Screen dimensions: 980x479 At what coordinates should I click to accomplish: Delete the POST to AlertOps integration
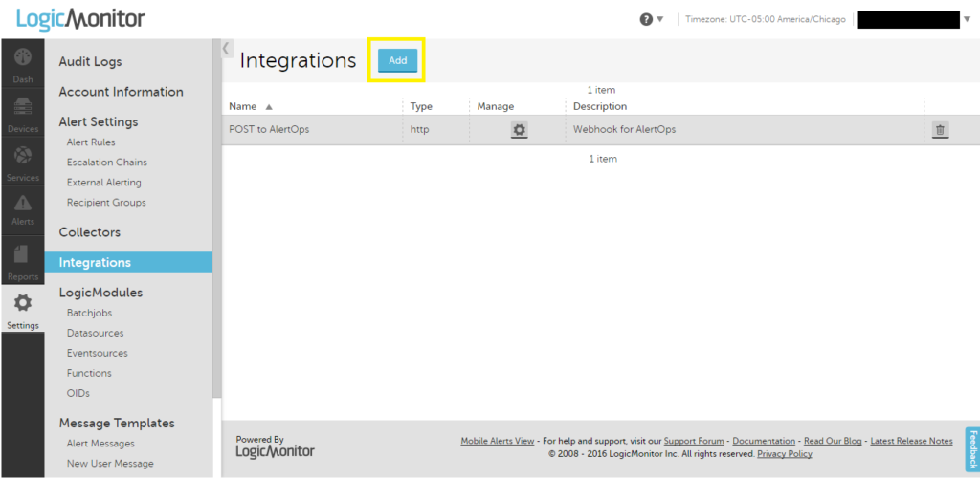point(940,130)
